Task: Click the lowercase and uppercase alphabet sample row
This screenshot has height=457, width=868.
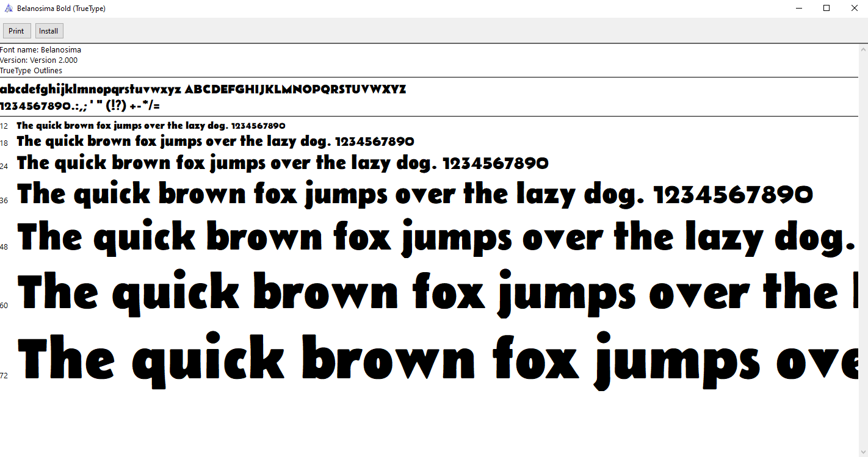Action: point(203,90)
